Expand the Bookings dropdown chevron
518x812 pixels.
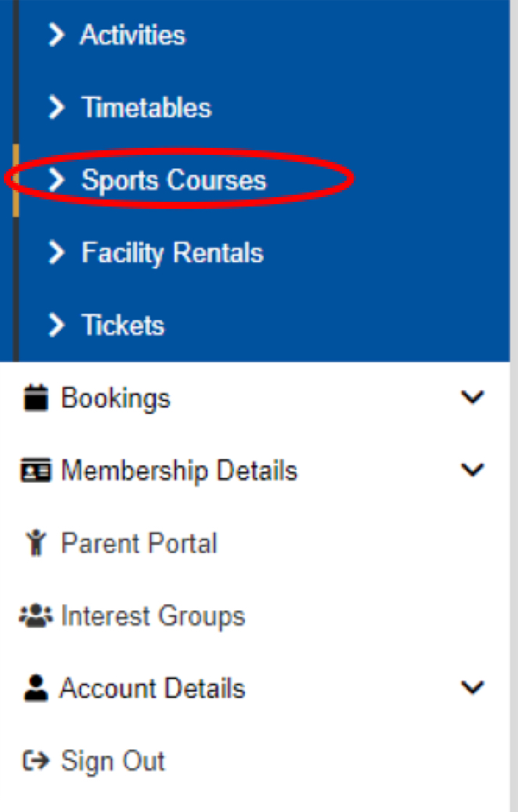(473, 397)
